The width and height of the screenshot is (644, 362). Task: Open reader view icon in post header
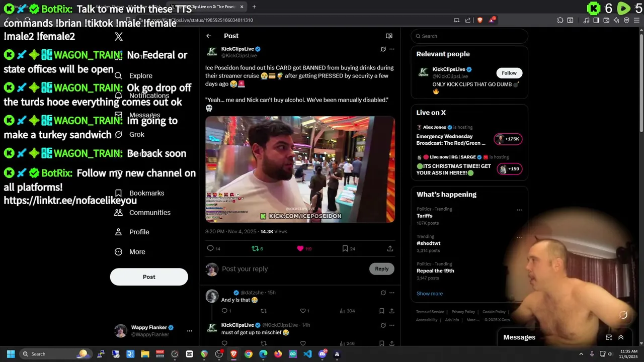point(389,36)
